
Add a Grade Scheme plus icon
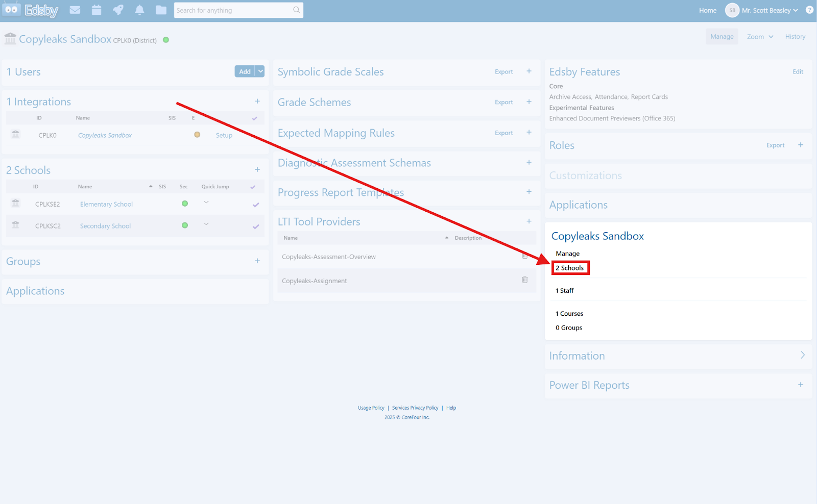coord(529,102)
